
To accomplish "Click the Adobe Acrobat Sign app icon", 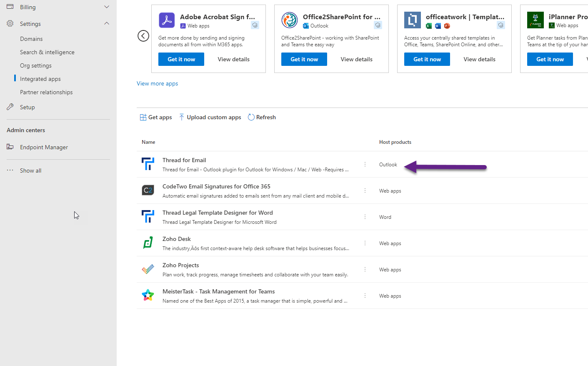I will (167, 20).
